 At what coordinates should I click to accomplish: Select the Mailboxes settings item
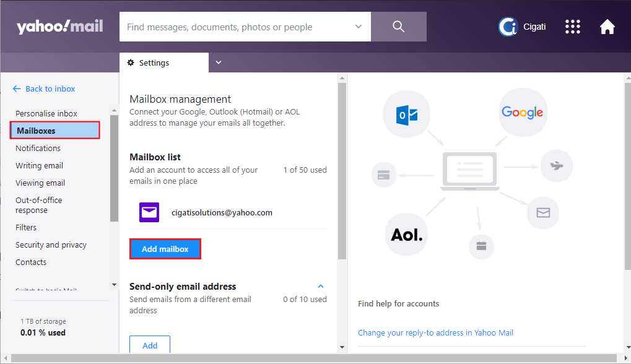click(54, 131)
